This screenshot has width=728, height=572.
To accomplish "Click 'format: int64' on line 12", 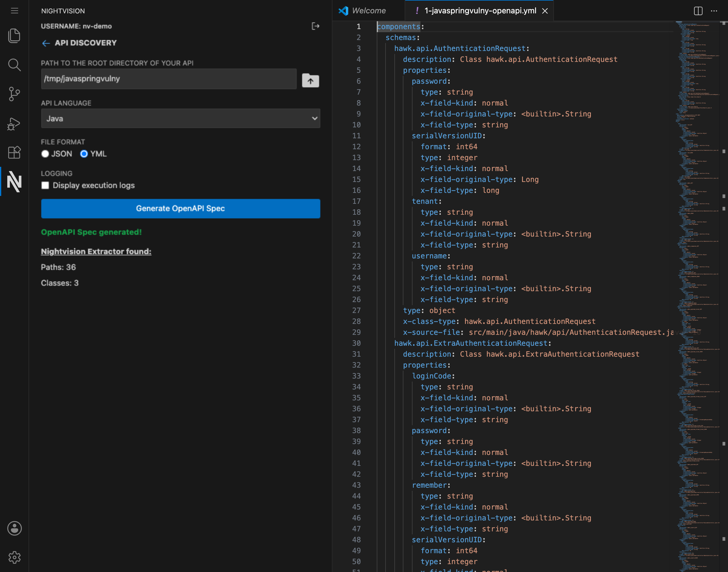I will point(449,147).
